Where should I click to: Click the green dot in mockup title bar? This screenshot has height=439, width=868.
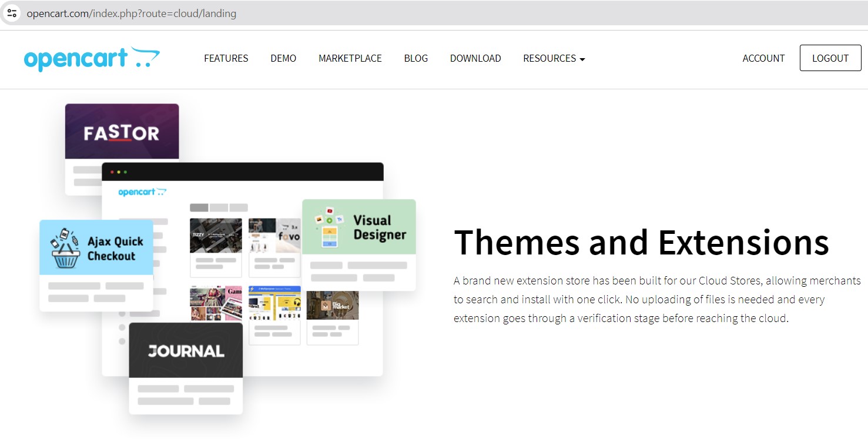125,172
